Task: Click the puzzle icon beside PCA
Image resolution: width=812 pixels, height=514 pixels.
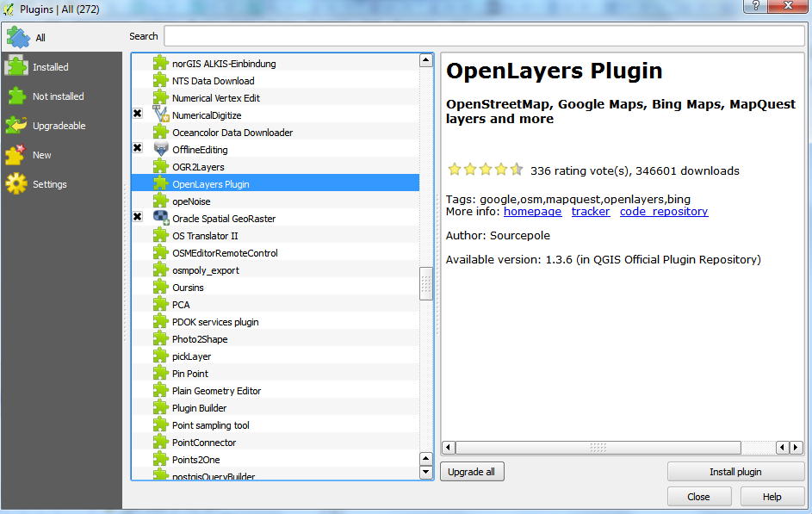Action: (x=161, y=304)
